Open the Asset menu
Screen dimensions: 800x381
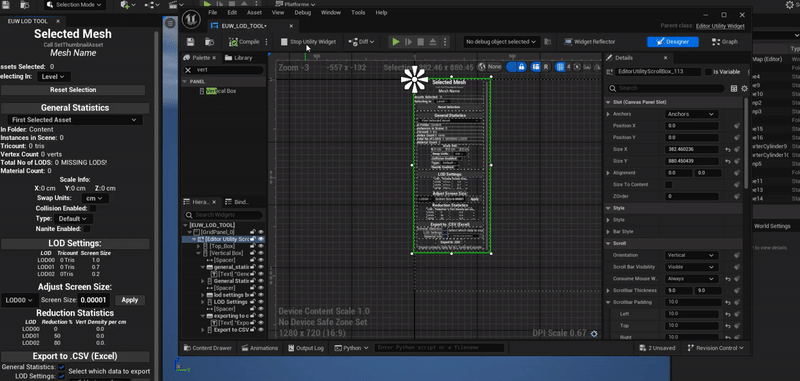[254, 13]
